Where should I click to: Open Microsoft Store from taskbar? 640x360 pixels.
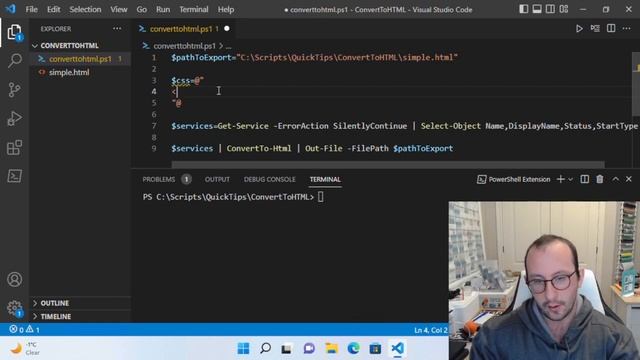pyautogui.click(x=375, y=348)
